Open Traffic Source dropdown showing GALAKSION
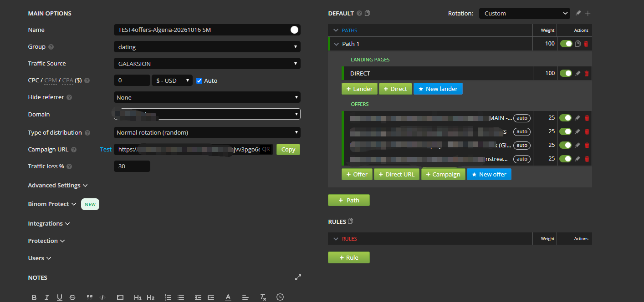Image resolution: width=644 pixels, height=302 pixels. [x=207, y=64]
